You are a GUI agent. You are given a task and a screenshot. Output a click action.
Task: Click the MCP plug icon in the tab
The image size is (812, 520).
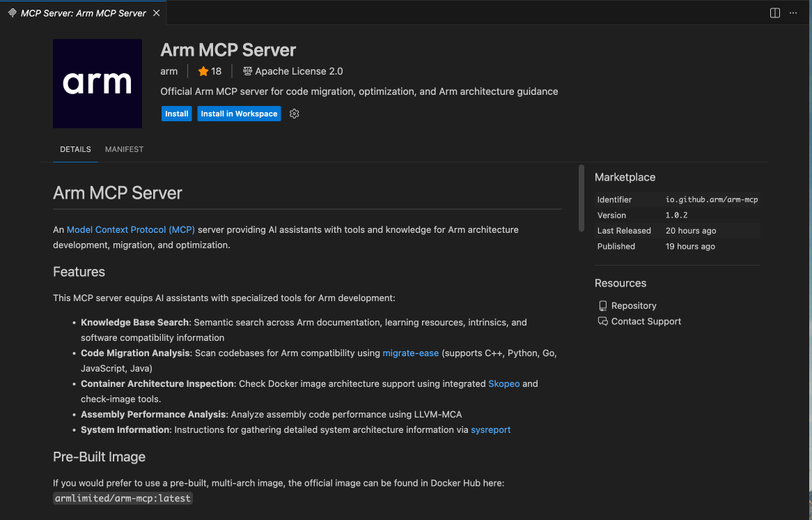pos(12,13)
